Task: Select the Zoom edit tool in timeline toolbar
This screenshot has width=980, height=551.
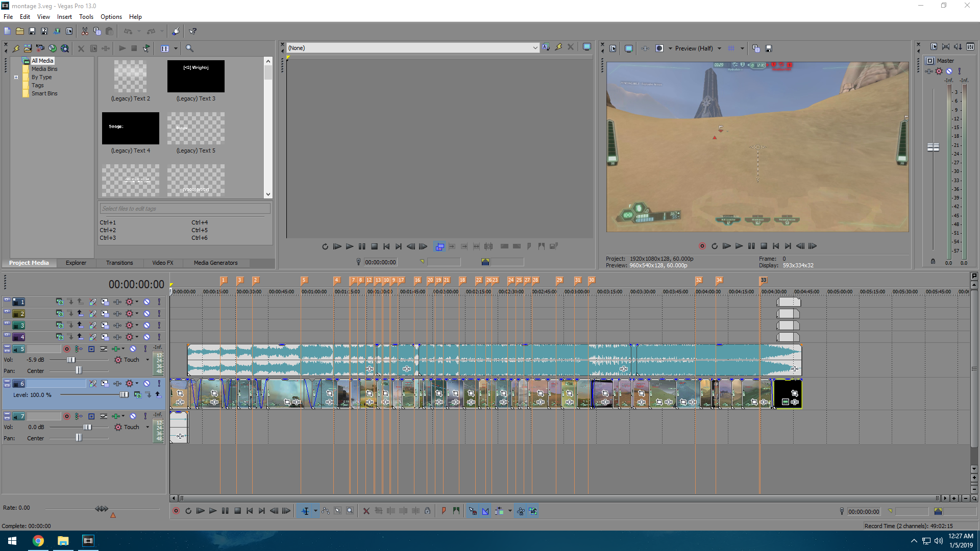Action: (350, 511)
